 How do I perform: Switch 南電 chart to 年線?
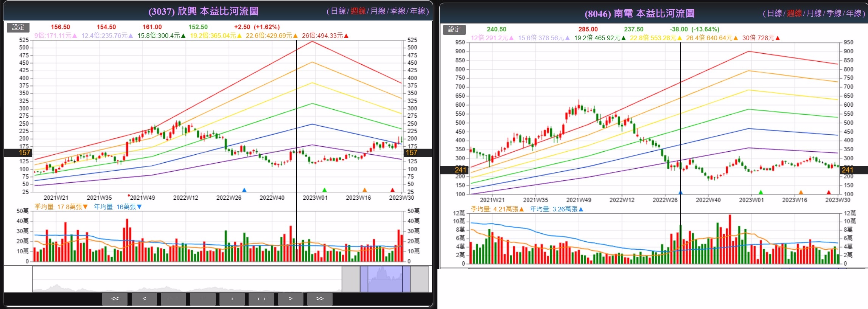pos(854,14)
